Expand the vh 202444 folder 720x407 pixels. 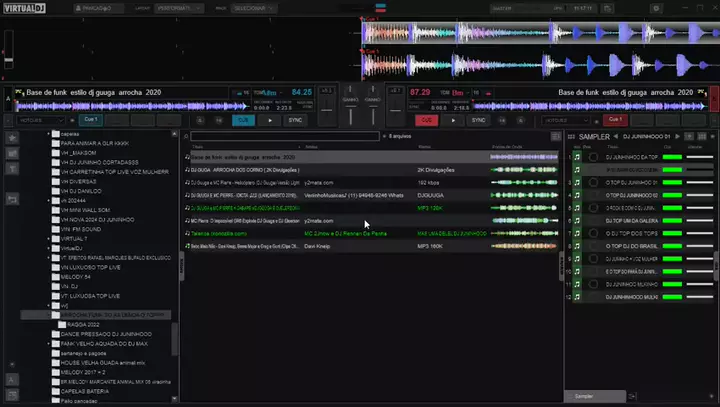[49, 201]
